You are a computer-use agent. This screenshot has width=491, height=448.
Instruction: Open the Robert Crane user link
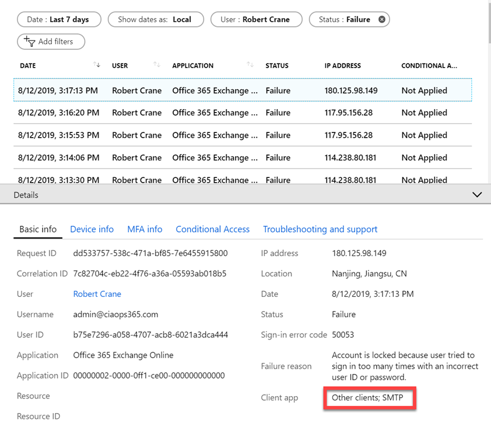click(97, 294)
